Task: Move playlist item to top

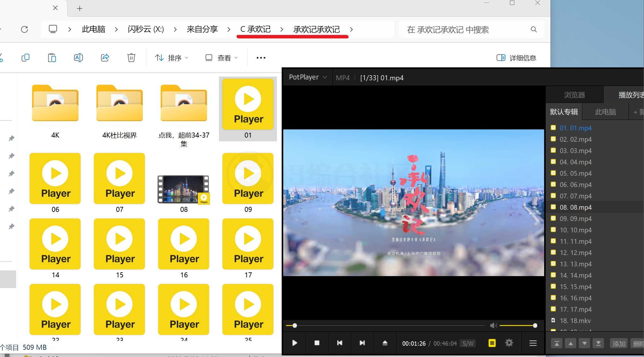Action: [x=557, y=343]
